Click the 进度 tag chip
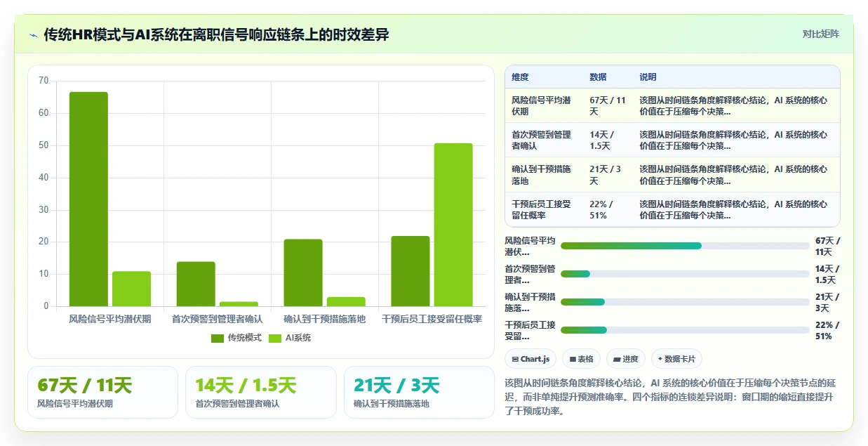 626,359
